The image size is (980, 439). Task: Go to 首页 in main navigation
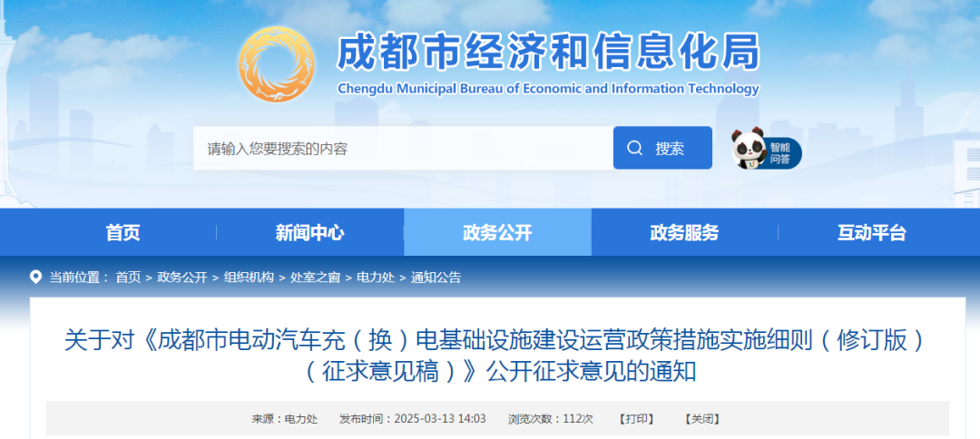click(122, 233)
